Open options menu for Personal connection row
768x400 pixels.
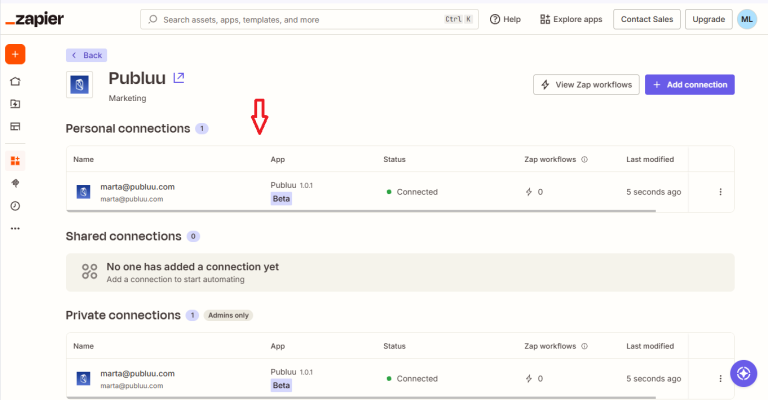[x=720, y=192]
